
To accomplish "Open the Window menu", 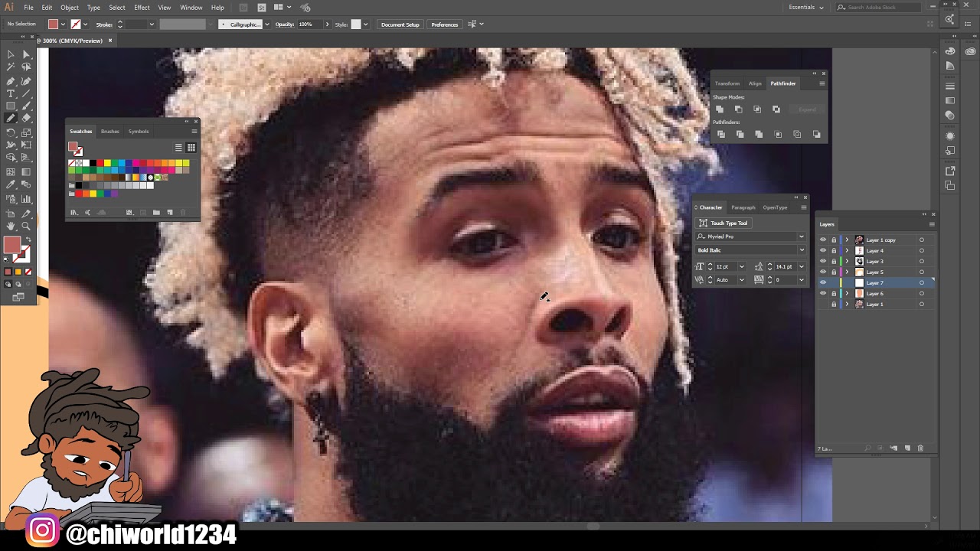I will pyautogui.click(x=191, y=8).
